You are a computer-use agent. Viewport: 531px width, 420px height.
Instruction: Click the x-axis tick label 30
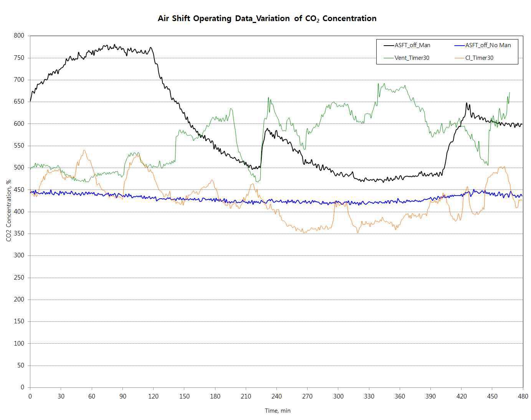point(61,396)
